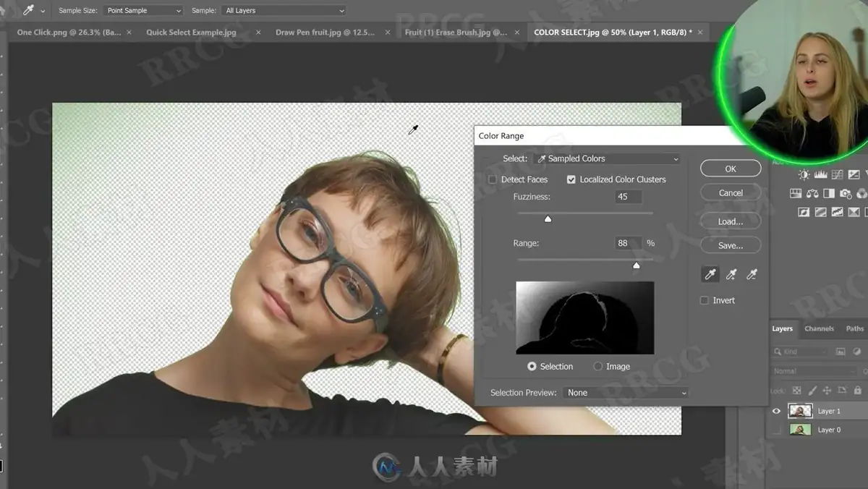Add a Color Balance adjustment
The image size is (868, 489).
coord(812,193)
